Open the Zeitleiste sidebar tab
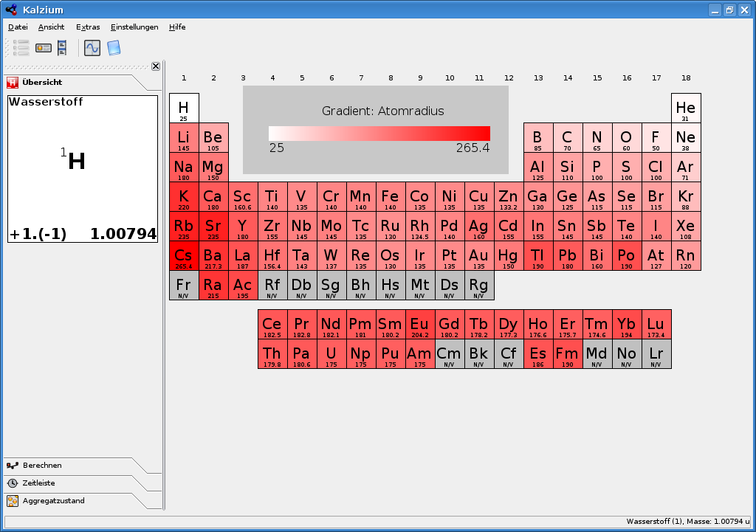This screenshot has width=756, height=532. pyautogui.click(x=77, y=483)
